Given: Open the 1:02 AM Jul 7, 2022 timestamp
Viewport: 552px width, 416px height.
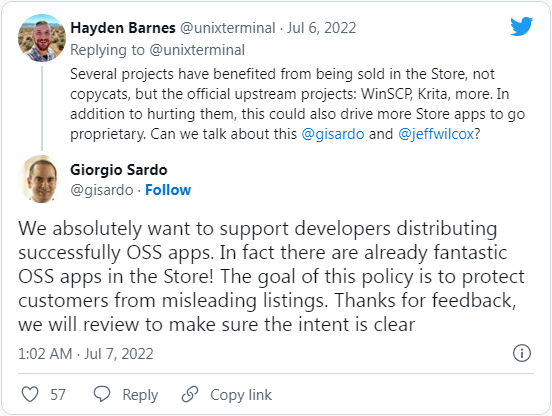Looking at the screenshot, I should [x=86, y=354].
